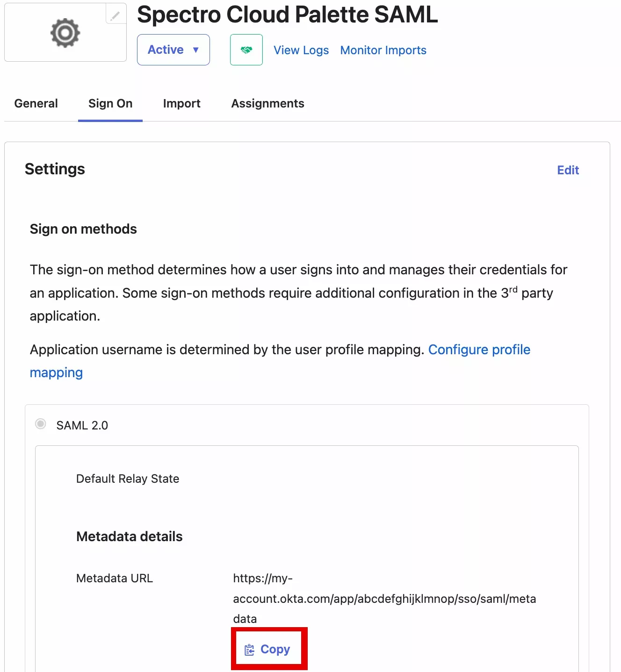
Task: Click the Default Relay State label
Action: 128,479
